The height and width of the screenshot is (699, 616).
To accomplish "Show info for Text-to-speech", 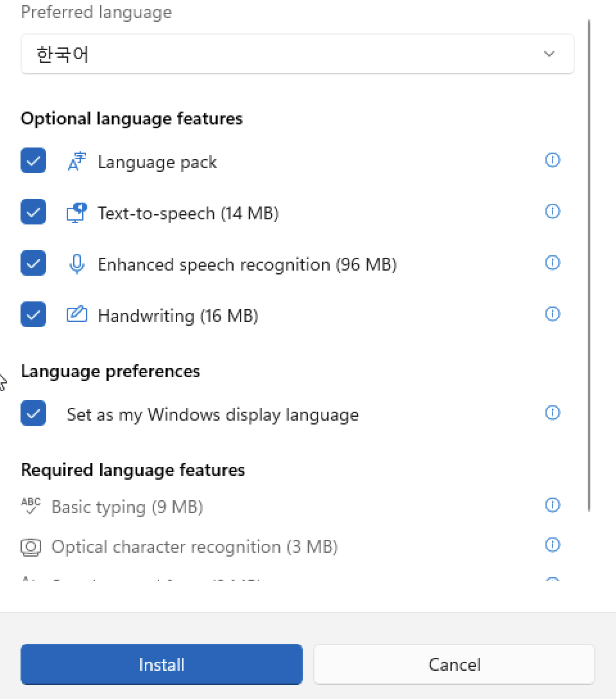I will pos(552,212).
